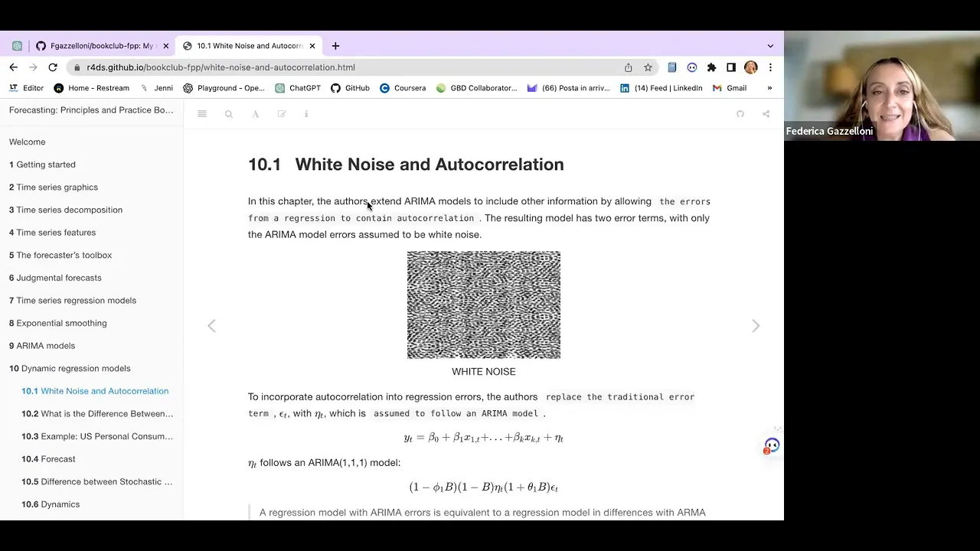Open chapter 1 Getting started
The height and width of the screenshot is (551, 980).
[x=42, y=165]
